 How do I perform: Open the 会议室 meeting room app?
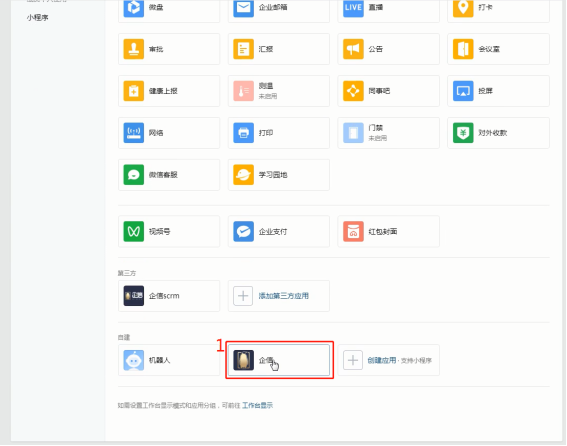pos(498,49)
